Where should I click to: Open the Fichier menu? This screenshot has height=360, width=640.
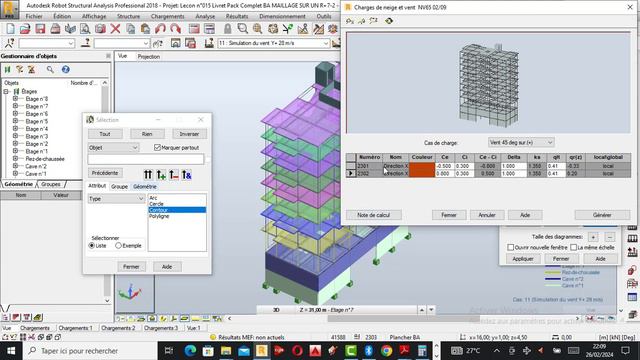[34, 16]
